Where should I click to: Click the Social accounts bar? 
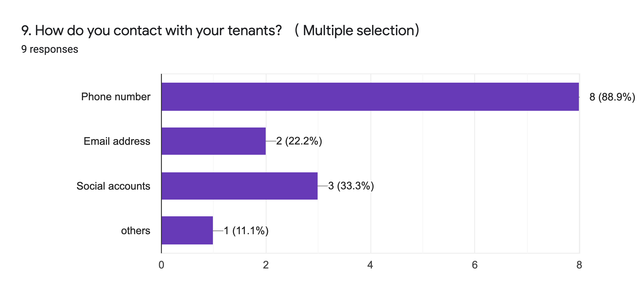pos(240,186)
